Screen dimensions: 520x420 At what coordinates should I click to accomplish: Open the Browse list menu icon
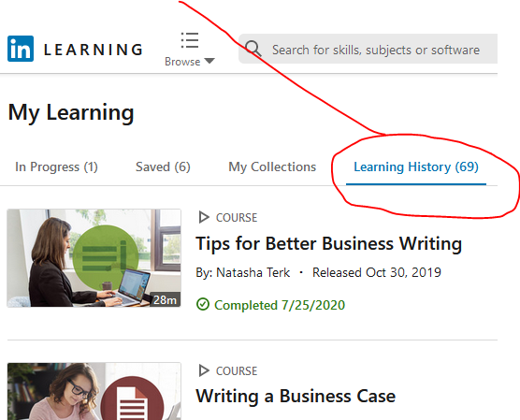tap(190, 40)
